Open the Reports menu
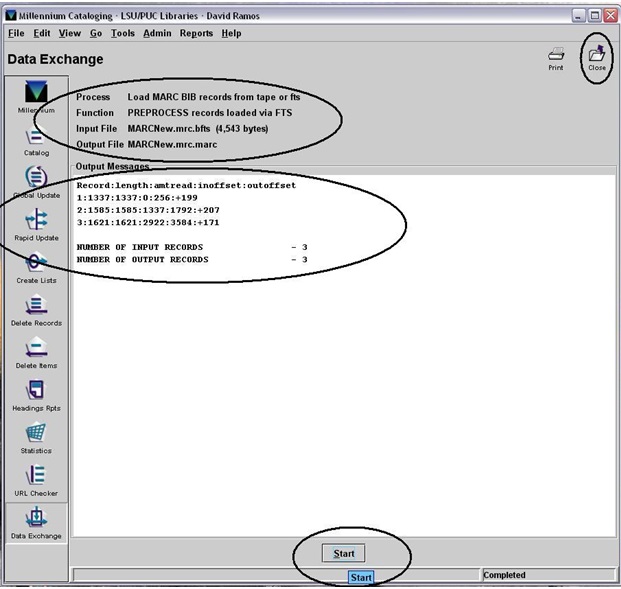The width and height of the screenshot is (621, 589). 196,33
